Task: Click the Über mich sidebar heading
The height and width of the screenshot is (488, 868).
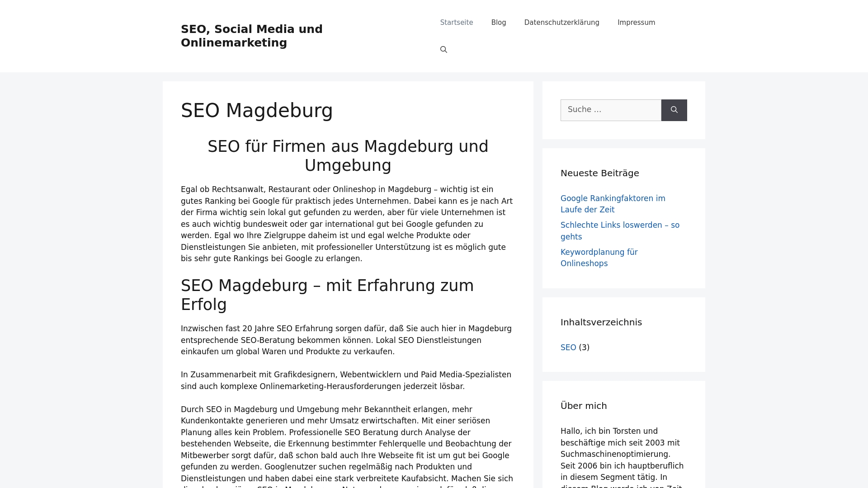Action: (x=584, y=406)
